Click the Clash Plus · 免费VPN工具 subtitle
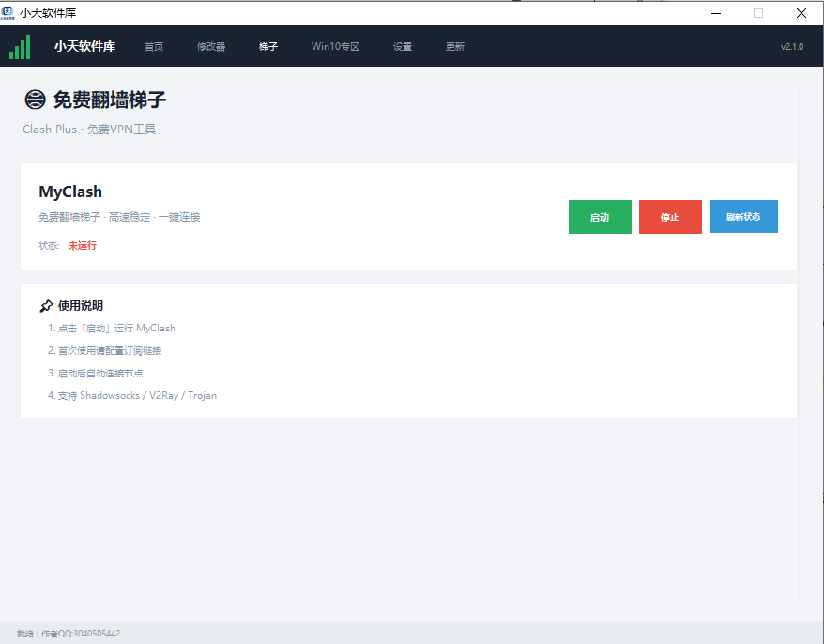This screenshot has height=644, width=824. 89,130
